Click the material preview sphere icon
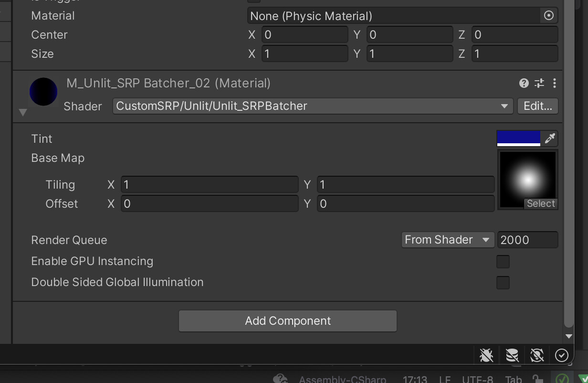588x383 pixels. pos(43,91)
